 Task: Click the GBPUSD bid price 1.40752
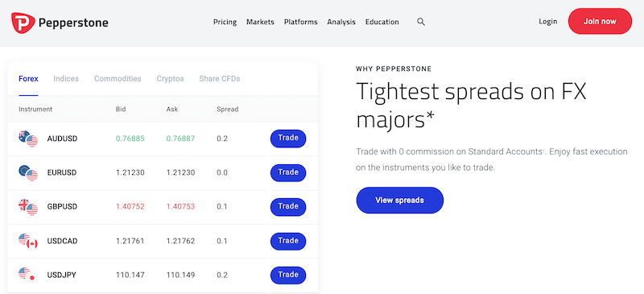point(130,207)
